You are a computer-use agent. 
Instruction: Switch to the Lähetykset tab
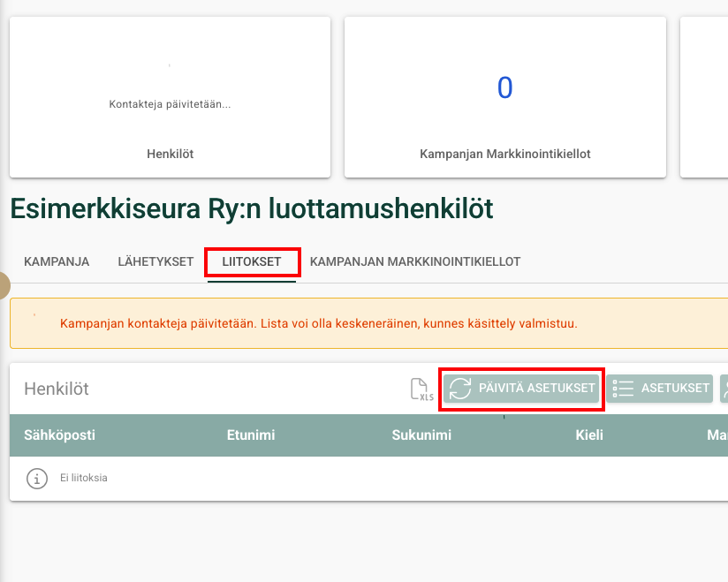(x=155, y=261)
